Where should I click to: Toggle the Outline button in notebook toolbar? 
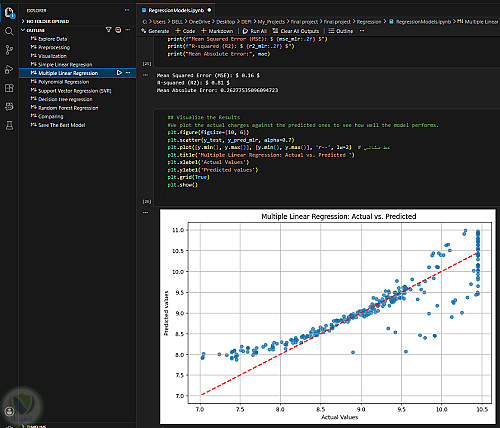[341, 31]
